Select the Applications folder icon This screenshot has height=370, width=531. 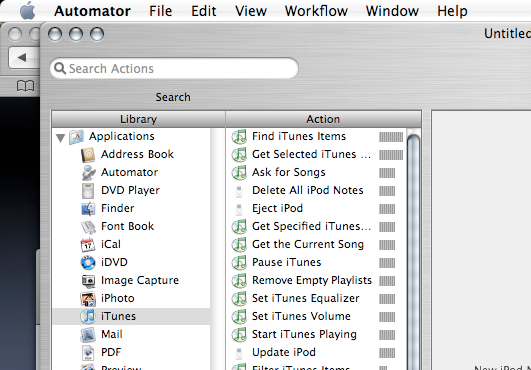point(77,137)
